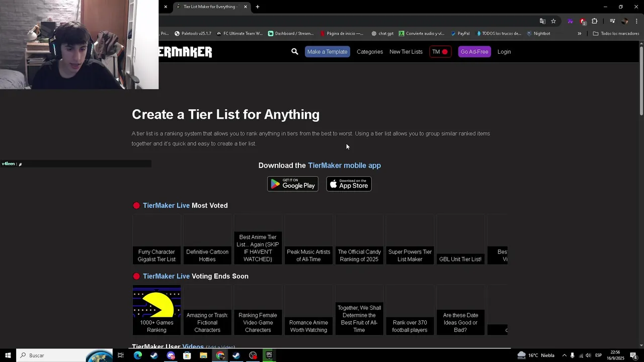
Task: Open a new browser tab with plus icon
Action: click(258, 7)
